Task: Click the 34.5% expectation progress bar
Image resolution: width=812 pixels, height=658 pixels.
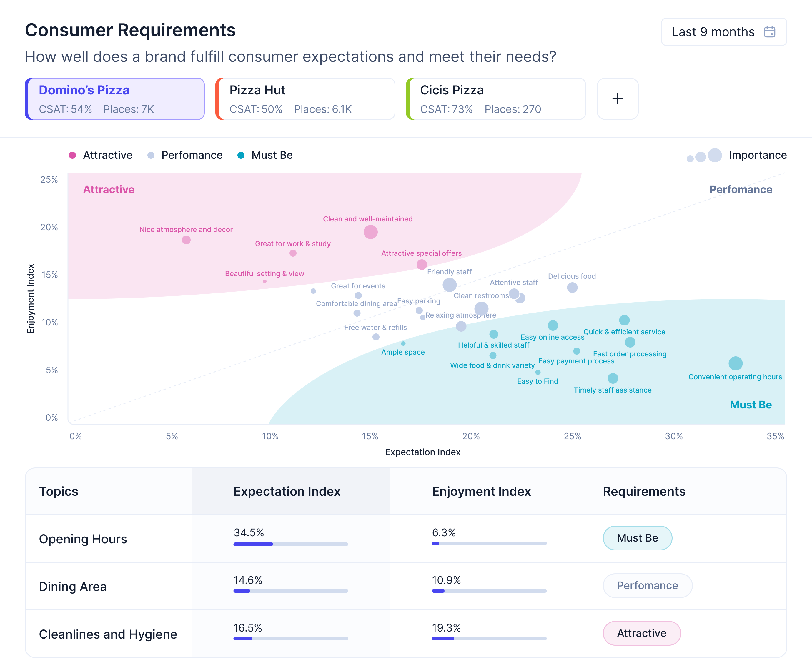Action: tap(290, 544)
